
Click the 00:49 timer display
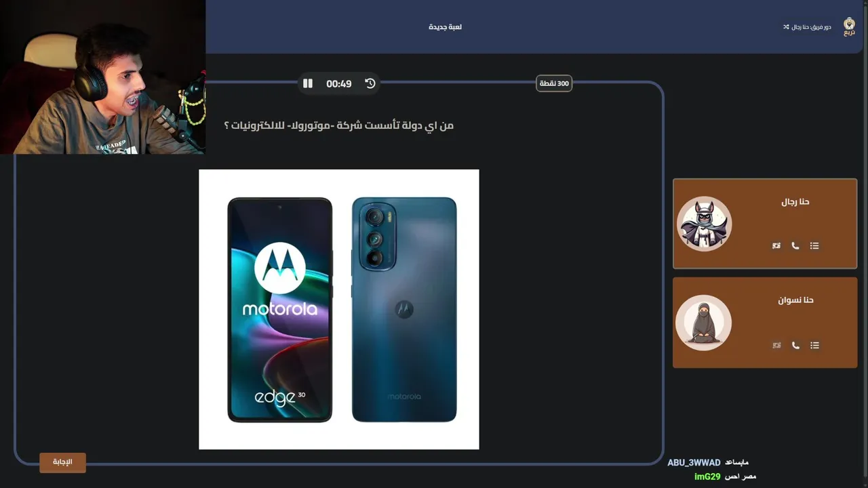[x=338, y=83]
